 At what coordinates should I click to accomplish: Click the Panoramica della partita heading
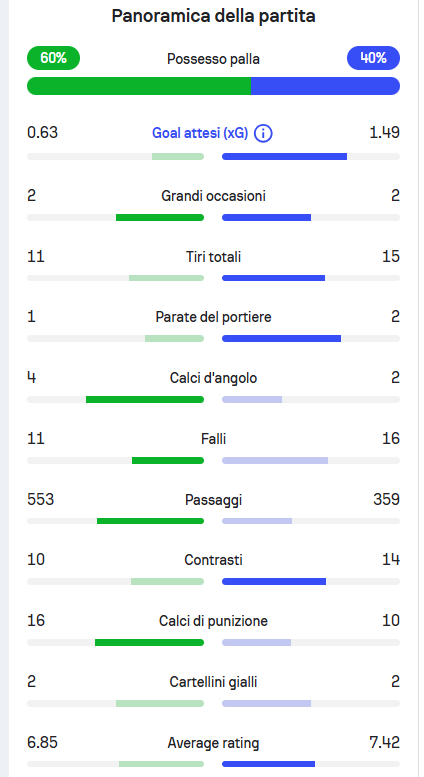point(213,16)
